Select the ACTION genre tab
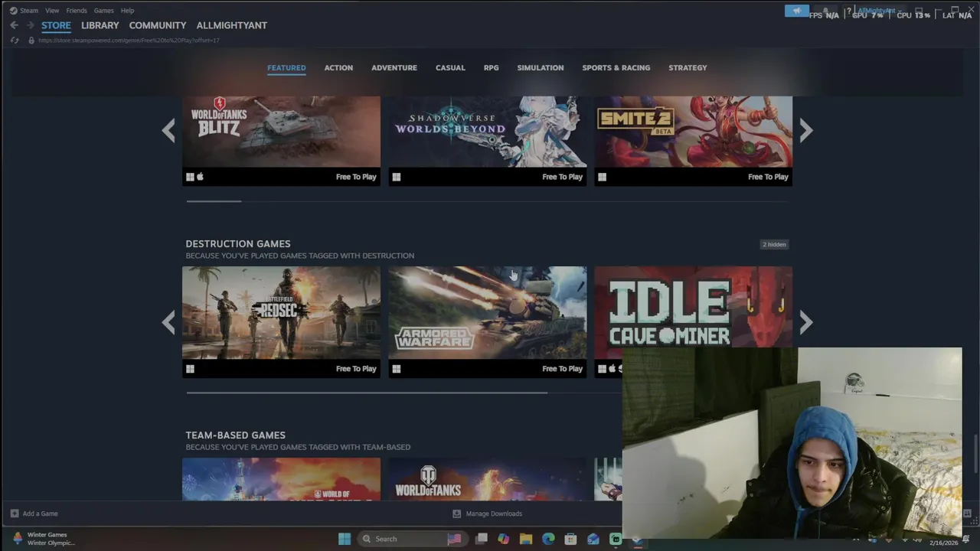This screenshot has width=980, height=551. click(x=338, y=68)
